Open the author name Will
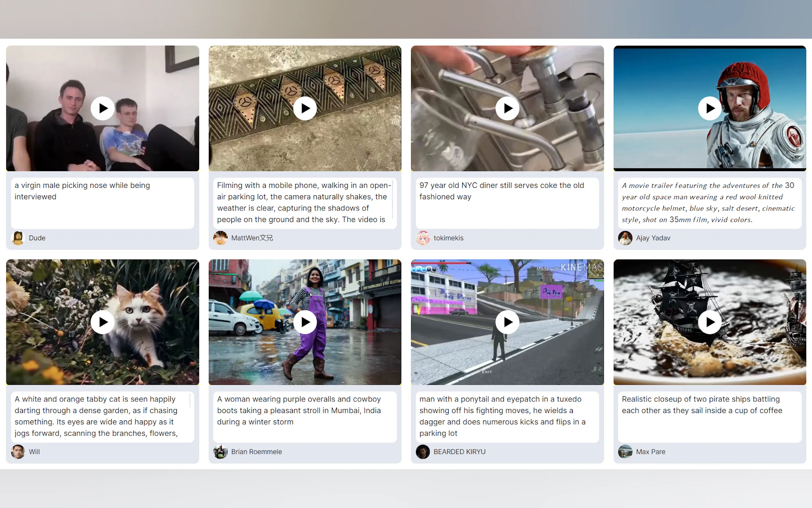812x508 pixels. coord(34,452)
